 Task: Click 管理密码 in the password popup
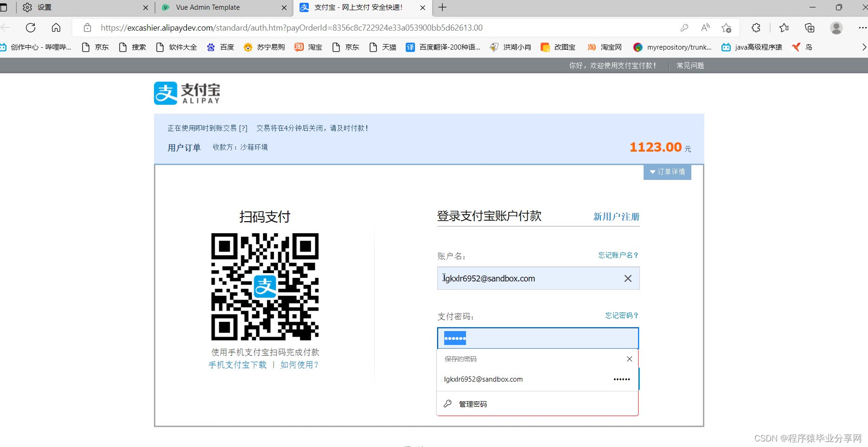click(537, 404)
